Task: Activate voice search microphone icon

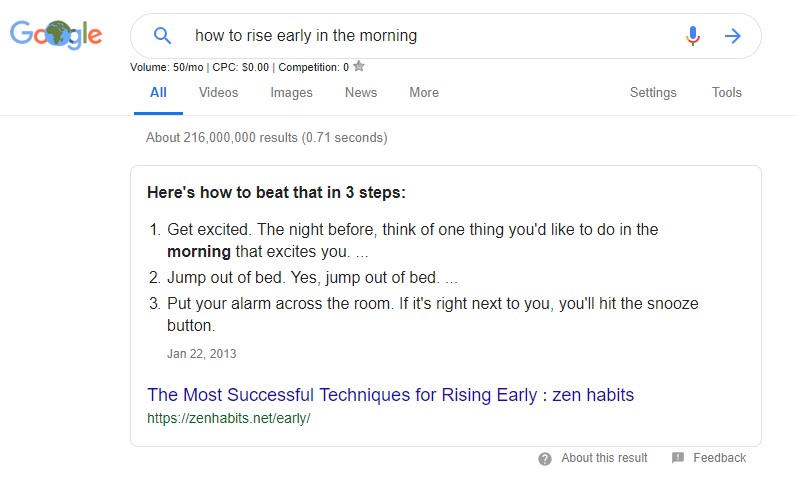Action: tap(692, 36)
